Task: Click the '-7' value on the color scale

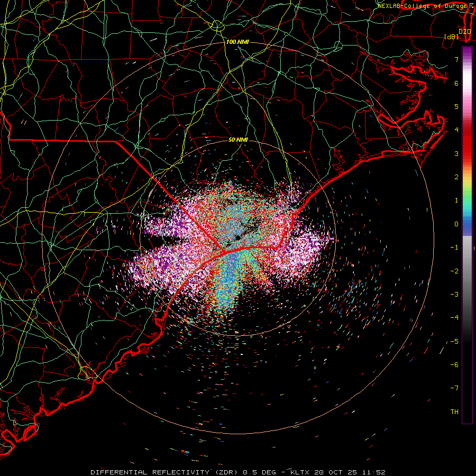Action: click(x=454, y=388)
